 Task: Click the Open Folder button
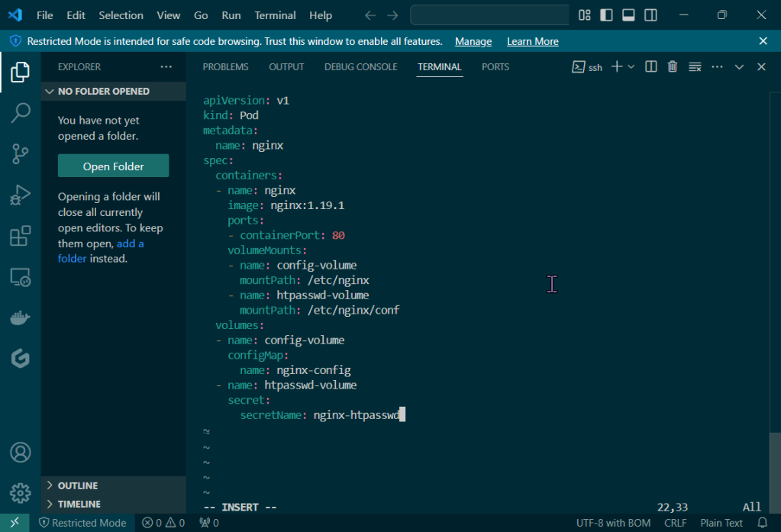[x=113, y=166]
